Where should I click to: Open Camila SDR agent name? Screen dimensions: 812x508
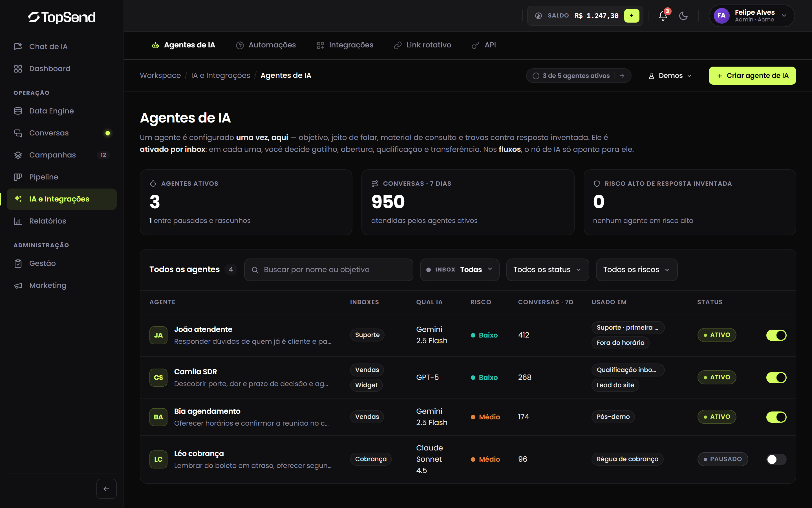tap(195, 372)
